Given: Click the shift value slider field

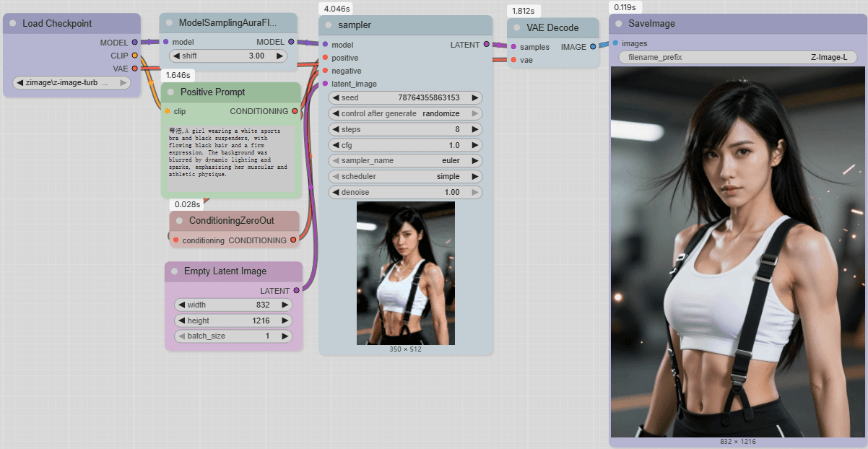Looking at the screenshot, I should point(229,56).
